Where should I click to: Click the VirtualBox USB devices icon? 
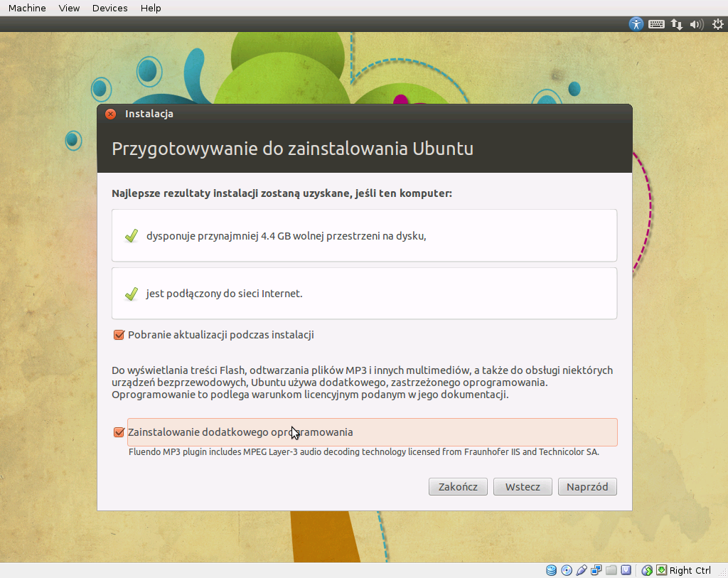[582, 570]
